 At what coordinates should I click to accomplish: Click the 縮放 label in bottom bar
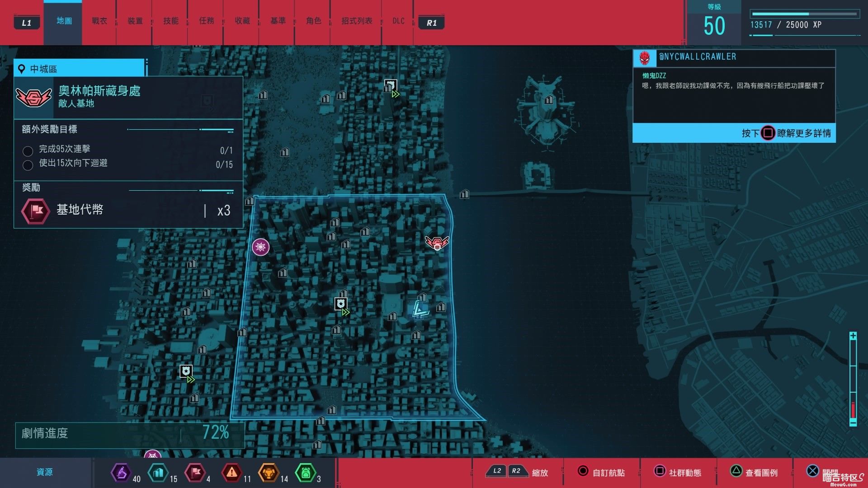tap(540, 473)
